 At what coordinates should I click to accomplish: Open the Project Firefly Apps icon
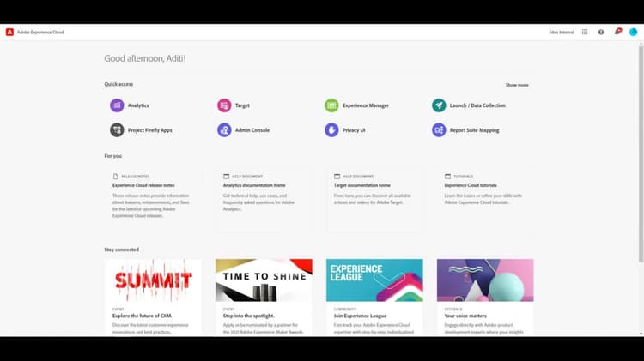pos(117,130)
